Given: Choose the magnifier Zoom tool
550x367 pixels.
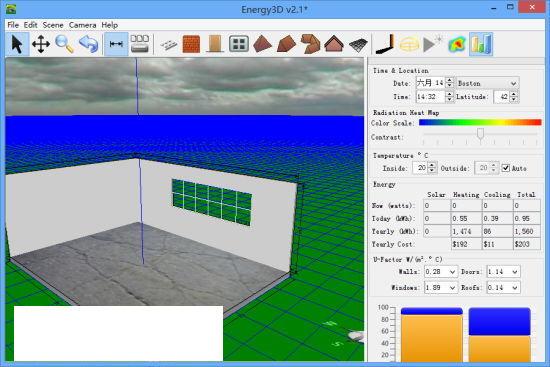Looking at the screenshot, I should coord(64,44).
